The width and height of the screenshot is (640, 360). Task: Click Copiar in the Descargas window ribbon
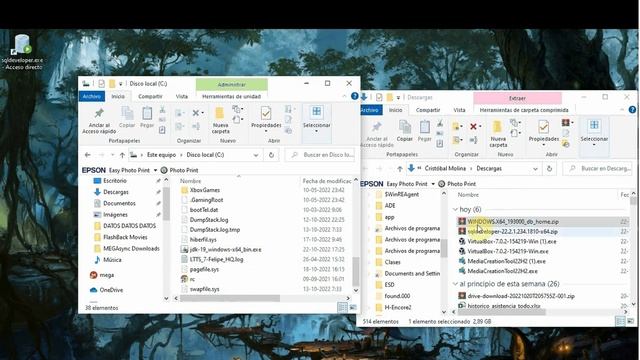tap(404, 131)
